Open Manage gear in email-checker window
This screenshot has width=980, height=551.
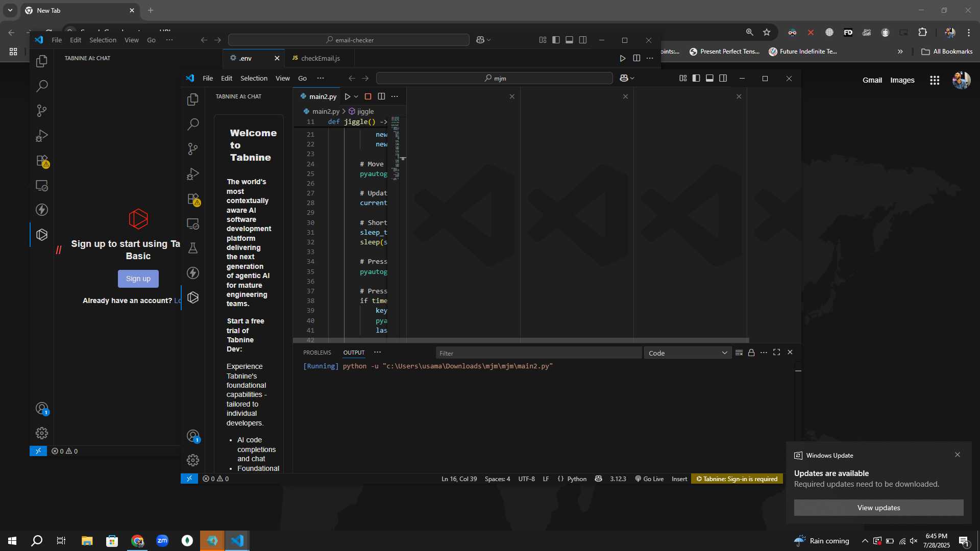42,433
